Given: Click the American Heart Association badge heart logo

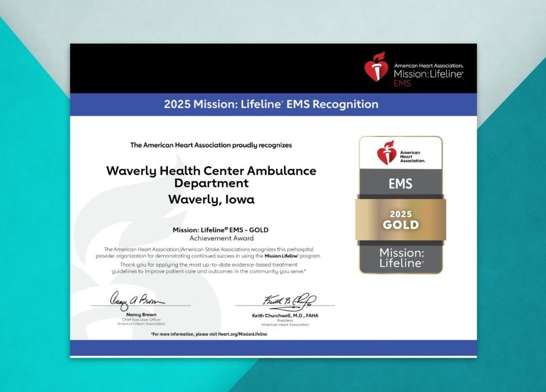Looking at the screenshot, I should click(386, 153).
